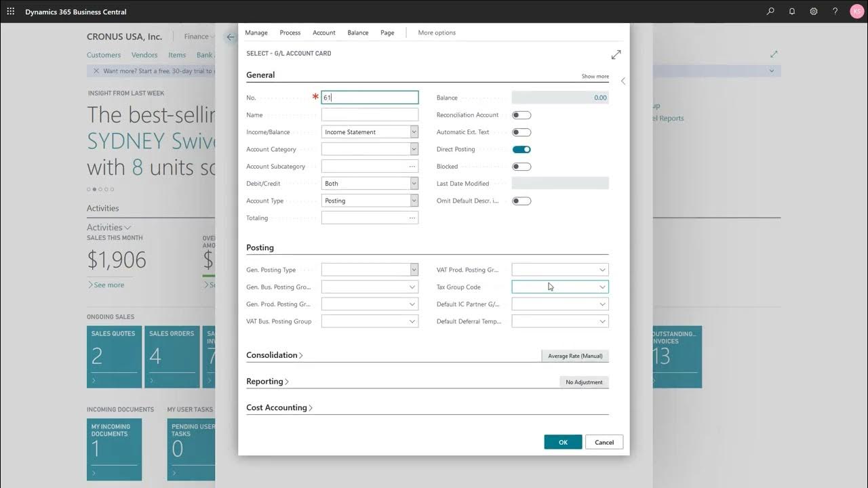Image resolution: width=868 pixels, height=488 pixels.
Task: Open the FactBox pane chevron on the right edge
Action: coord(623,81)
